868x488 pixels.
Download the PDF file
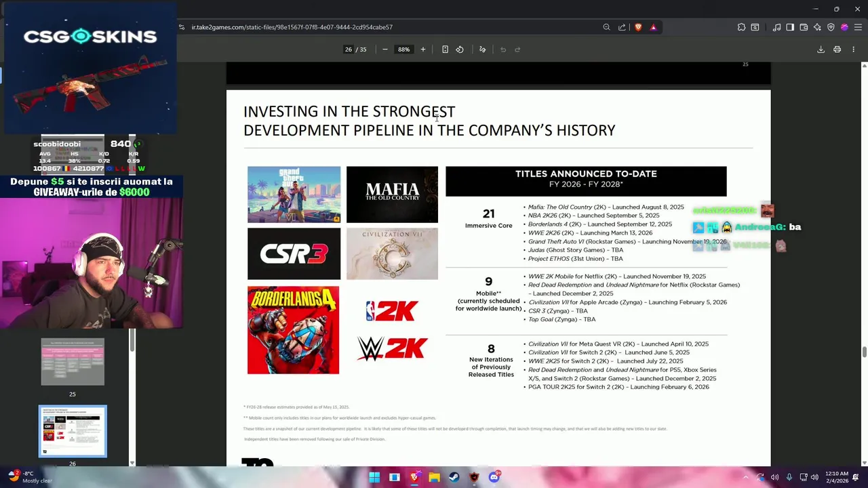[x=821, y=49]
